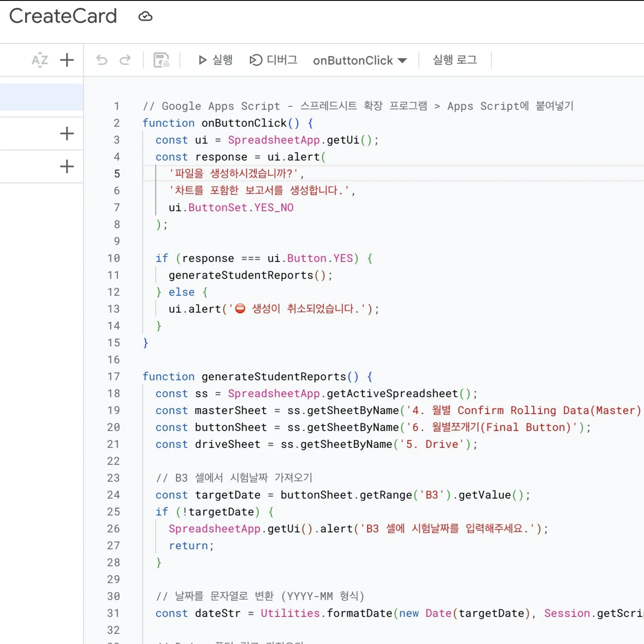644x644 pixels.
Task: Click 'targetDate' variable on line 24
Action: (x=227, y=495)
